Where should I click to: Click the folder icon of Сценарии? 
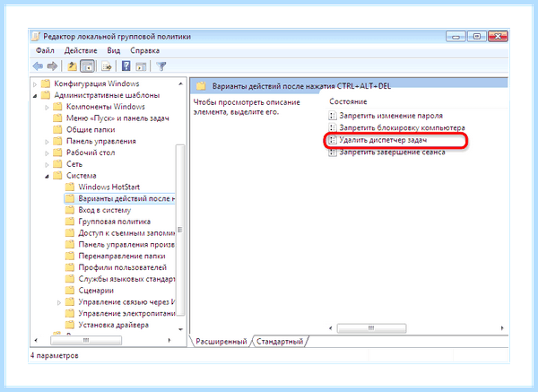[x=70, y=291]
